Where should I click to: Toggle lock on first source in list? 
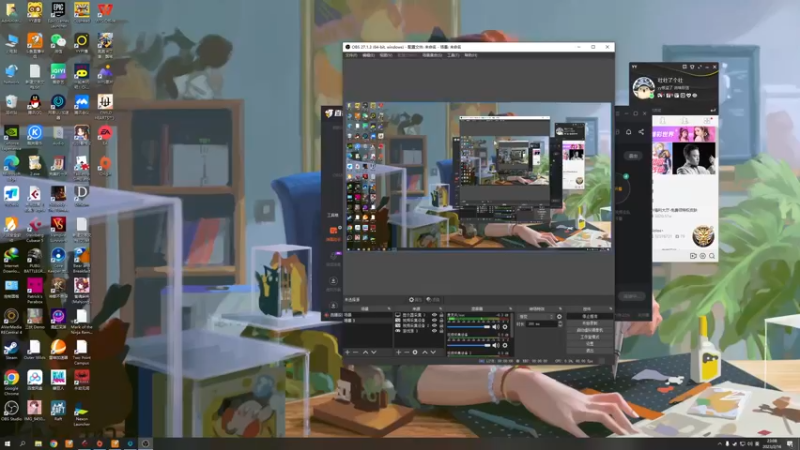click(x=442, y=315)
